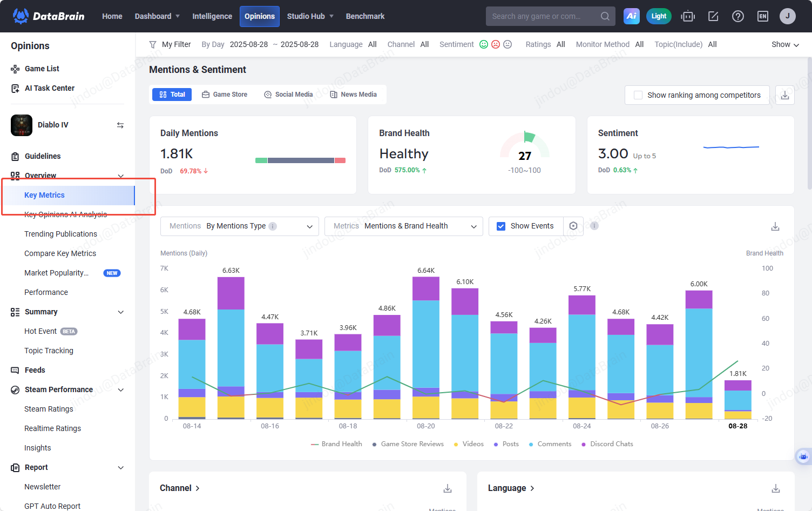812x511 pixels.
Task: Toggle Comments series in legend
Action: (550, 444)
